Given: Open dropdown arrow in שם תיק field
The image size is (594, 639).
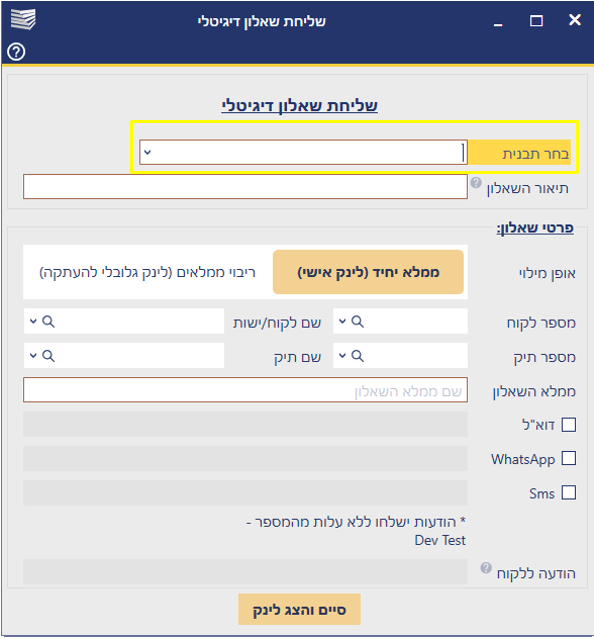Looking at the screenshot, I should click(33, 356).
